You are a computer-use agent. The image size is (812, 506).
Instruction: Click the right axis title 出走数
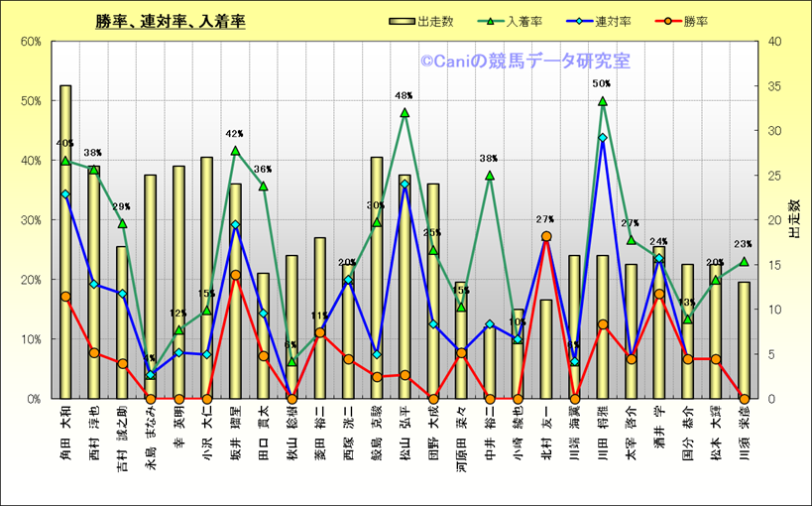click(x=792, y=219)
